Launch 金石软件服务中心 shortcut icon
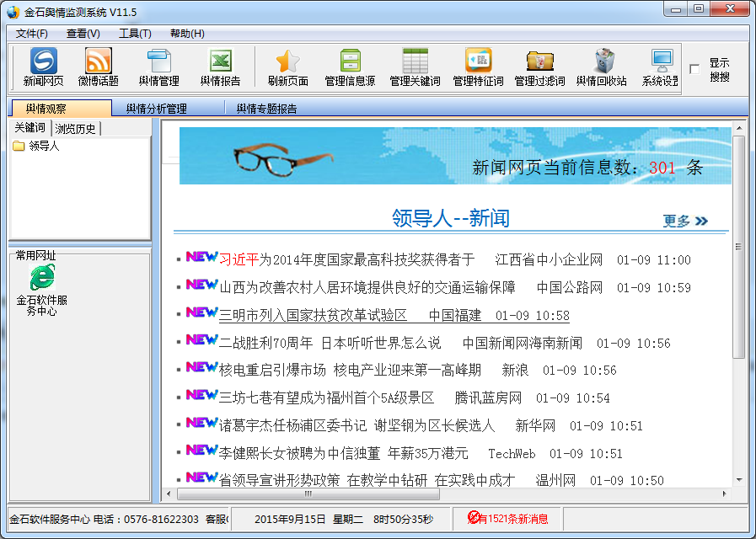The image size is (756, 539). click(42, 290)
